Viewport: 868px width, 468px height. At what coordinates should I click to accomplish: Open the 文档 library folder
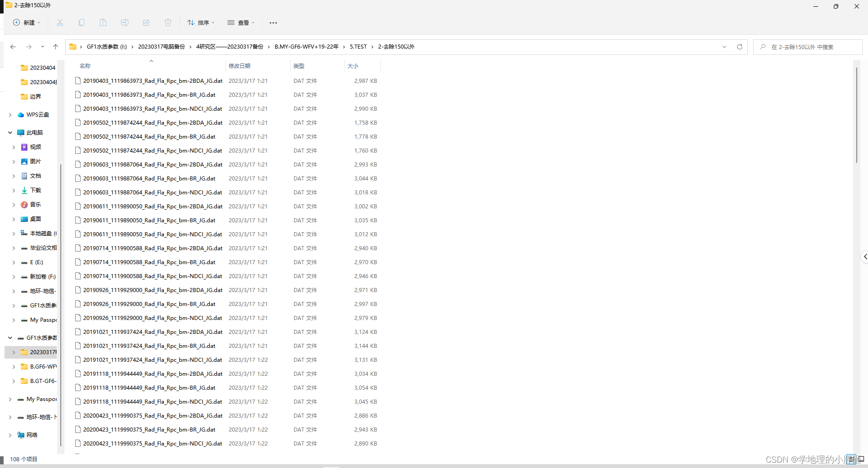(35, 176)
